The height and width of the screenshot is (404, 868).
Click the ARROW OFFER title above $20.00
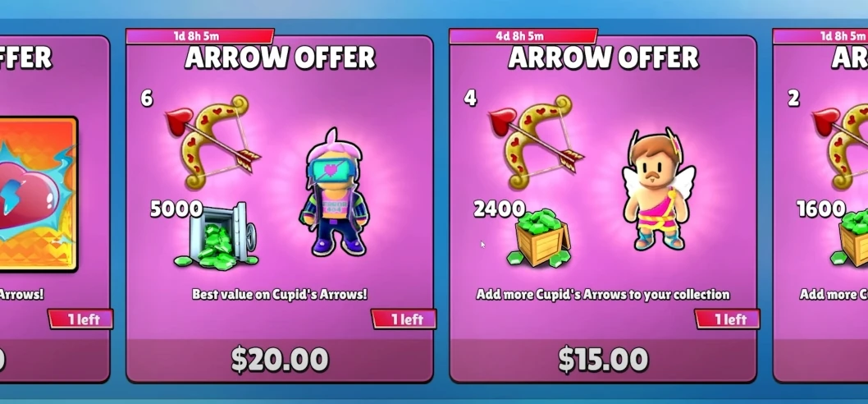(x=280, y=58)
